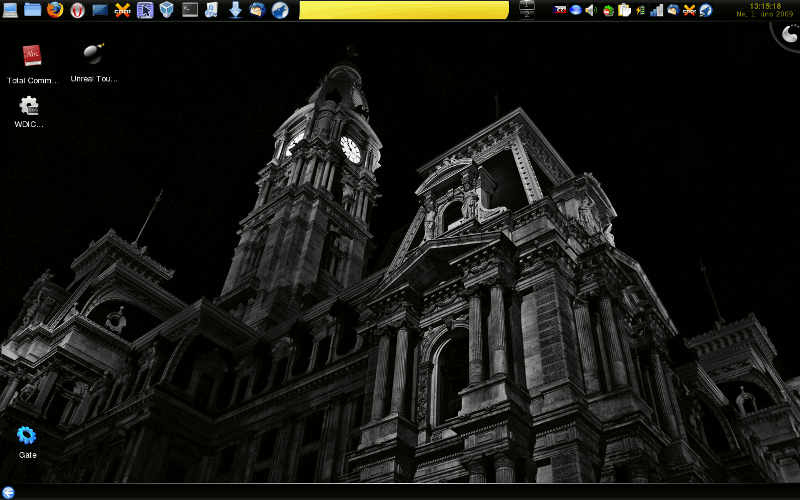
Task: Click the keyboard layout flag indicator
Action: [x=561, y=10]
